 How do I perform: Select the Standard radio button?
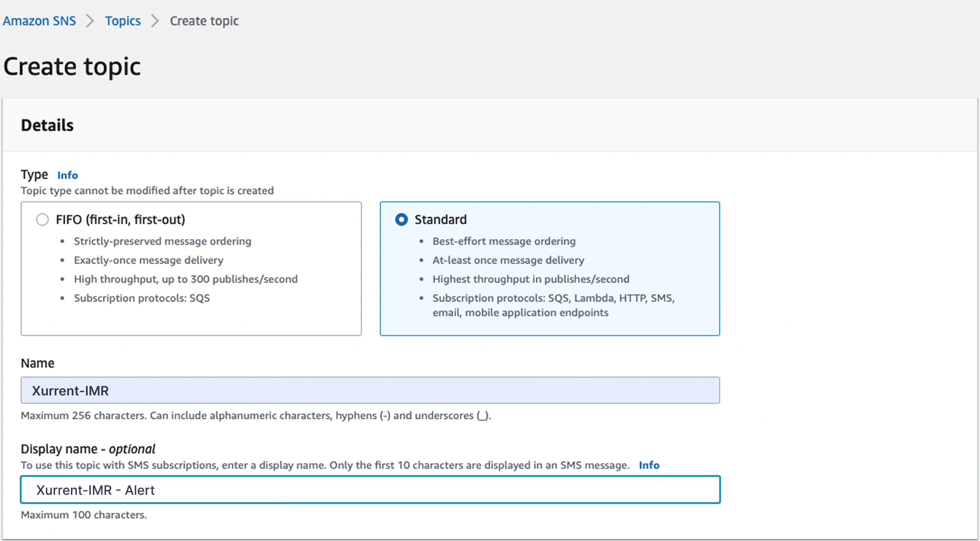pos(401,220)
